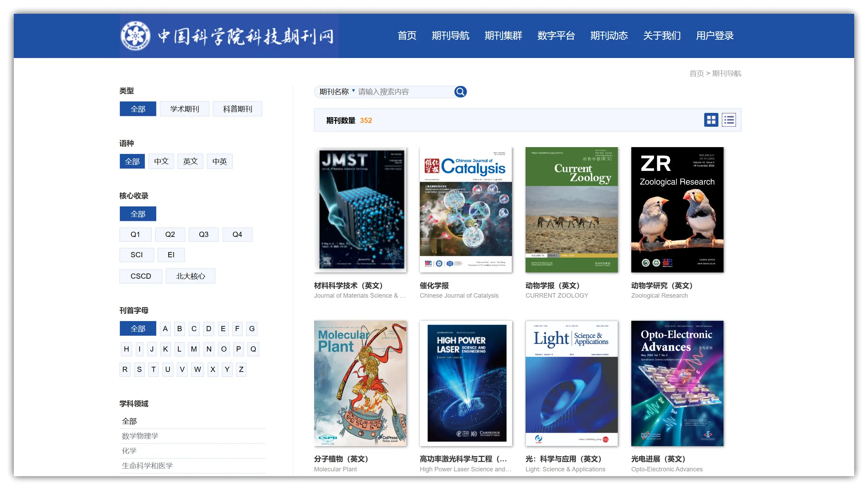Open the 期刊名称 search-field dropdown
Screen dimensions: 868x490
click(x=337, y=92)
